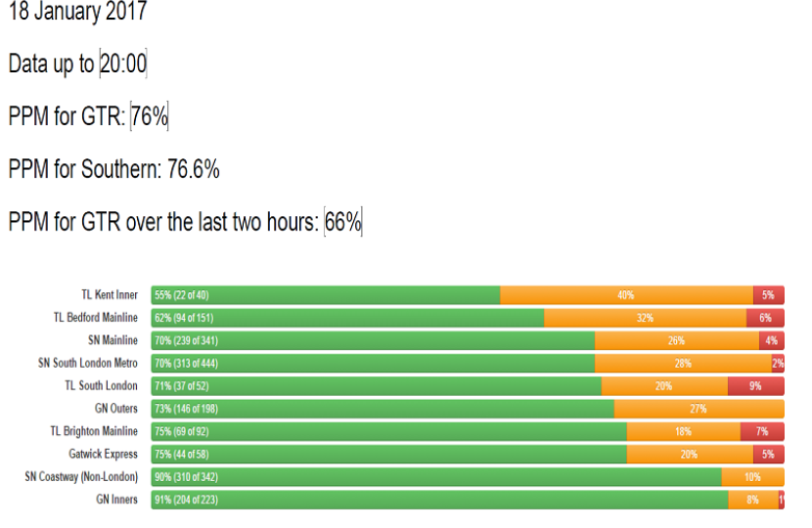Viewport: 812px width, 528px height.
Task: Select the orange 28% SN South London Metro segment
Action: [x=682, y=363]
